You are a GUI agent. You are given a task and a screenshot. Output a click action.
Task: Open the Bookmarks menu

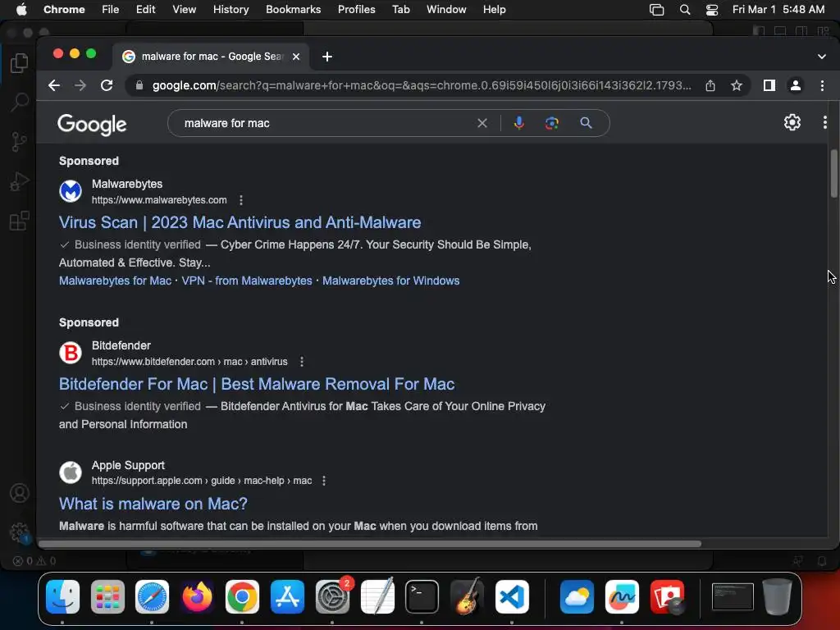click(x=293, y=10)
